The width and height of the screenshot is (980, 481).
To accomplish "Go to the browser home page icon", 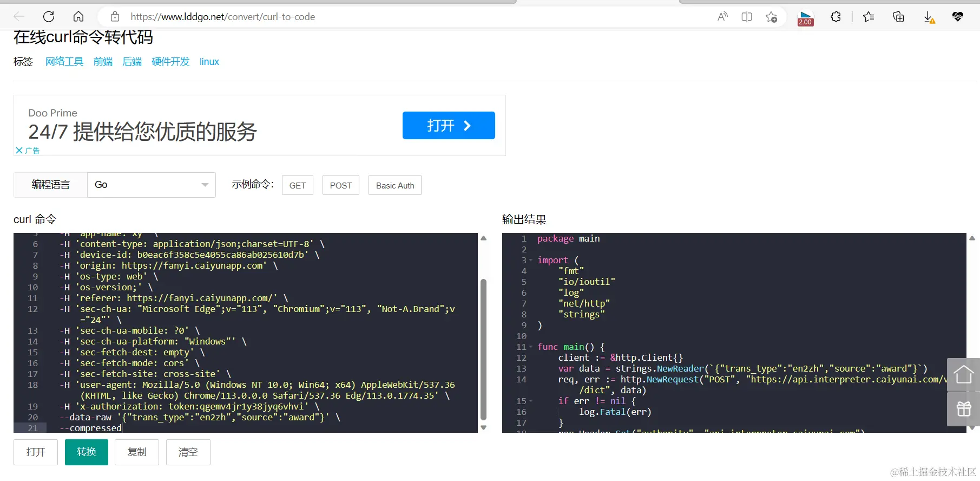I will [78, 17].
